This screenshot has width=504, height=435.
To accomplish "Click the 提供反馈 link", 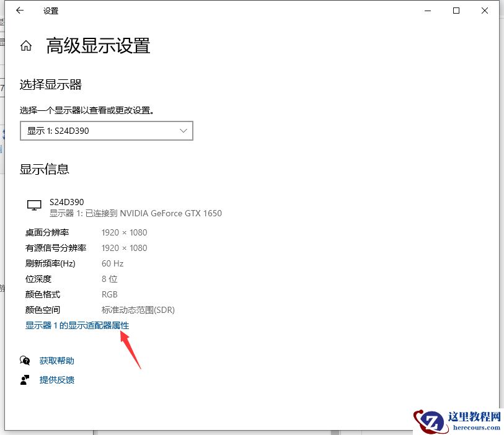I will pos(56,380).
